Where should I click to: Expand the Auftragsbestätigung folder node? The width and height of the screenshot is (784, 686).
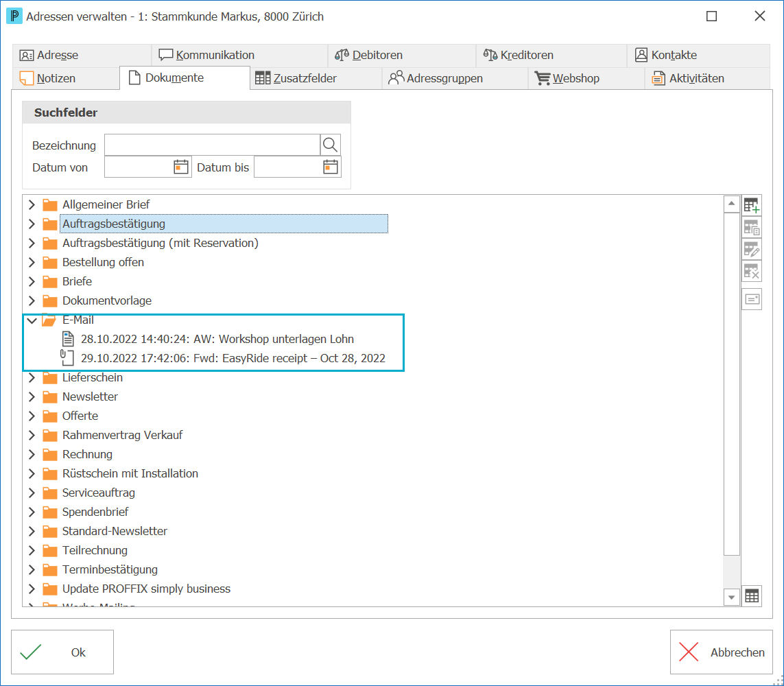pos(32,224)
